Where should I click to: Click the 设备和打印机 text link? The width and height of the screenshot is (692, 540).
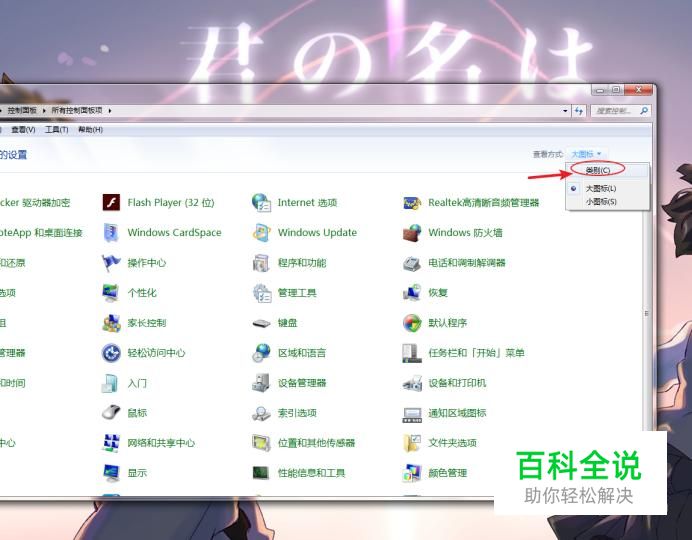coord(457,383)
